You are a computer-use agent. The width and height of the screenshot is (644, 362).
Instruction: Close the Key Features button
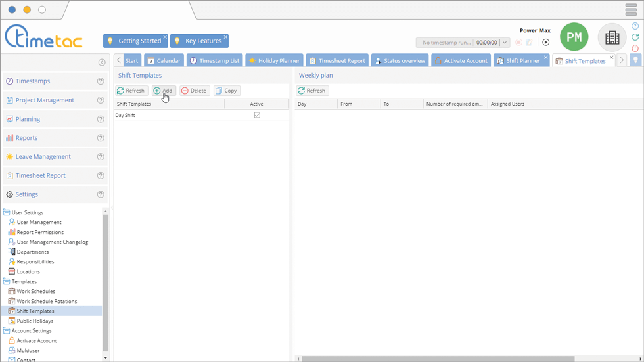225,37
